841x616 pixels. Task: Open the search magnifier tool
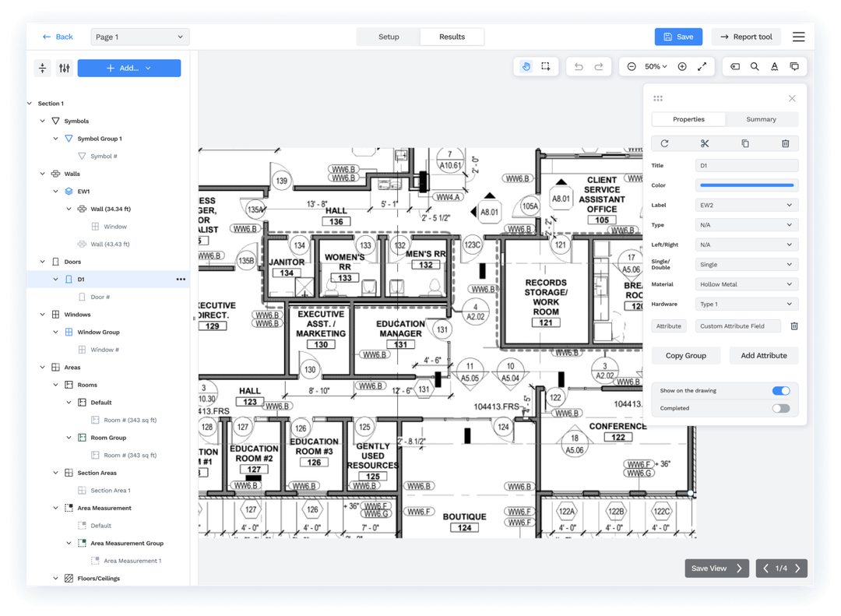[x=755, y=67]
